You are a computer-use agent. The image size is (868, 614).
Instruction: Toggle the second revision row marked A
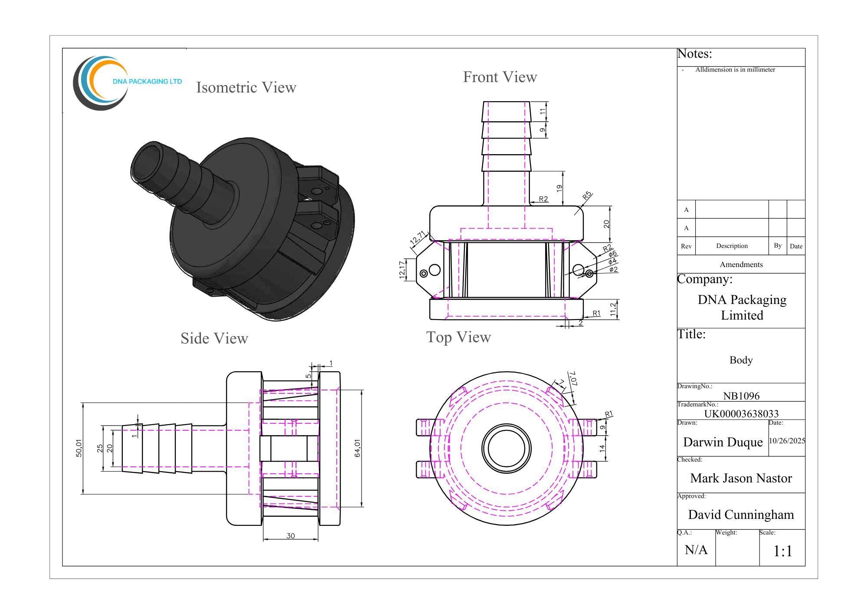click(686, 228)
